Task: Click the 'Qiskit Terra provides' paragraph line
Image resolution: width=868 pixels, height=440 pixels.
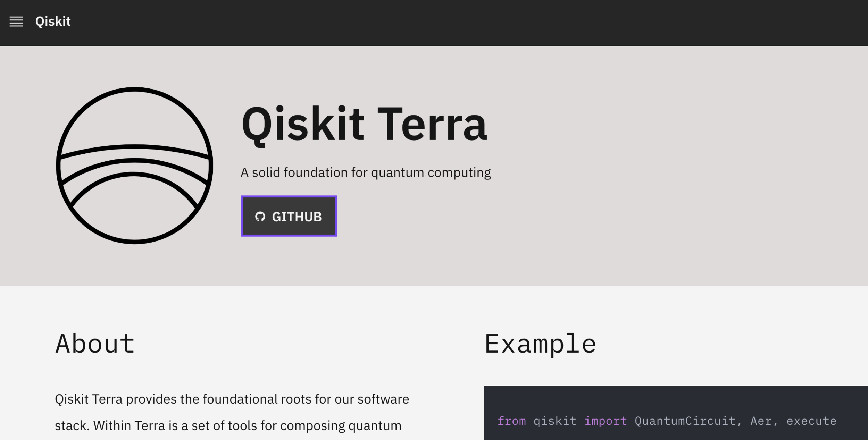Action: click(x=232, y=399)
